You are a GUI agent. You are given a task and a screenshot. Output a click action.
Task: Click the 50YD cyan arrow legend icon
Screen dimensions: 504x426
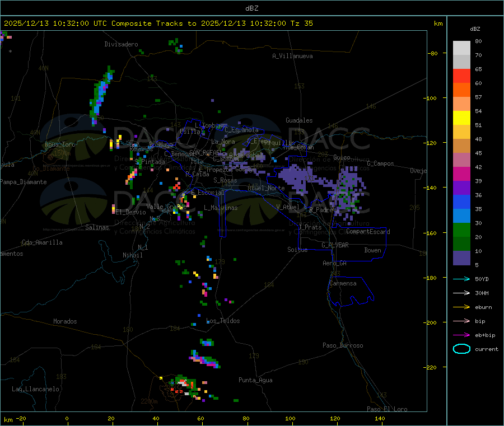(461, 279)
